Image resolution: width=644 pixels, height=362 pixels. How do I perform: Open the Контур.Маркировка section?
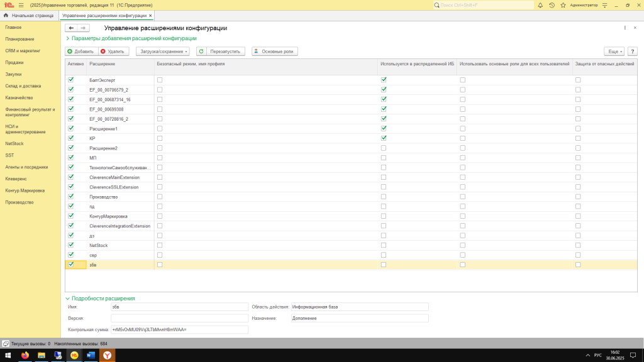[25, 191]
